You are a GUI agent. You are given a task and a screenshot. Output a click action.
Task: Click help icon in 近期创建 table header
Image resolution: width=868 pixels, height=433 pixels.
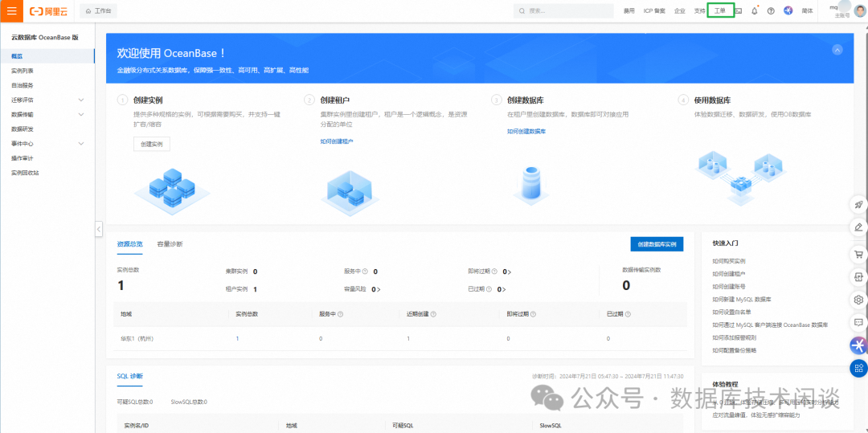[x=433, y=314]
